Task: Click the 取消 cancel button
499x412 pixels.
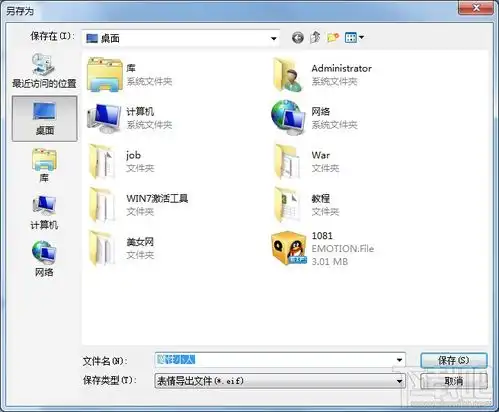Action: [454, 381]
